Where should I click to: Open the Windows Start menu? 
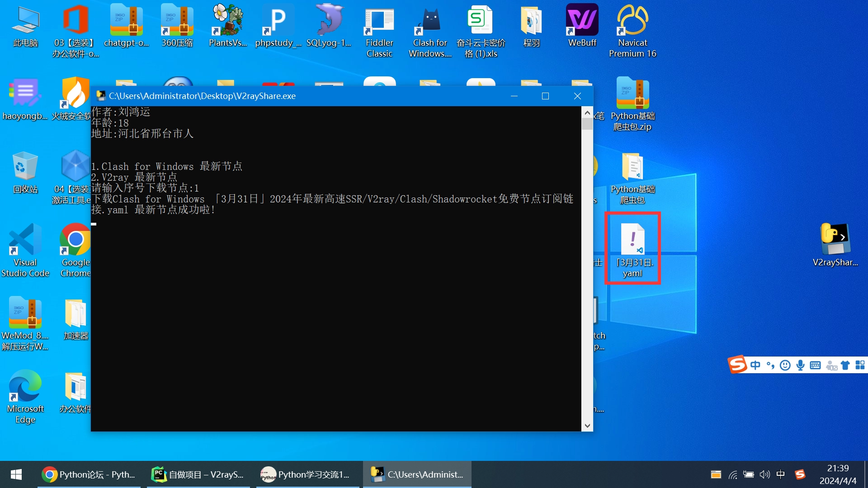pos(16,474)
